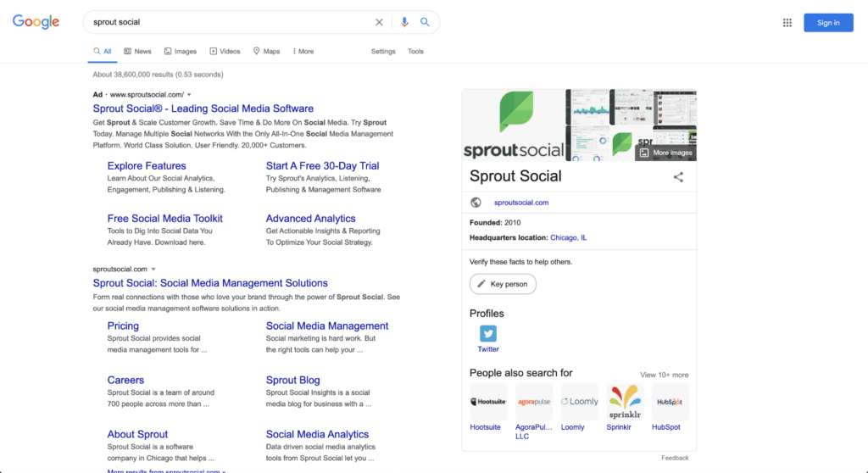The width and height of the screenshot is (868, 473).
Task: Open the Sprout Blog sitelink
Action: (x=292, y=380)
